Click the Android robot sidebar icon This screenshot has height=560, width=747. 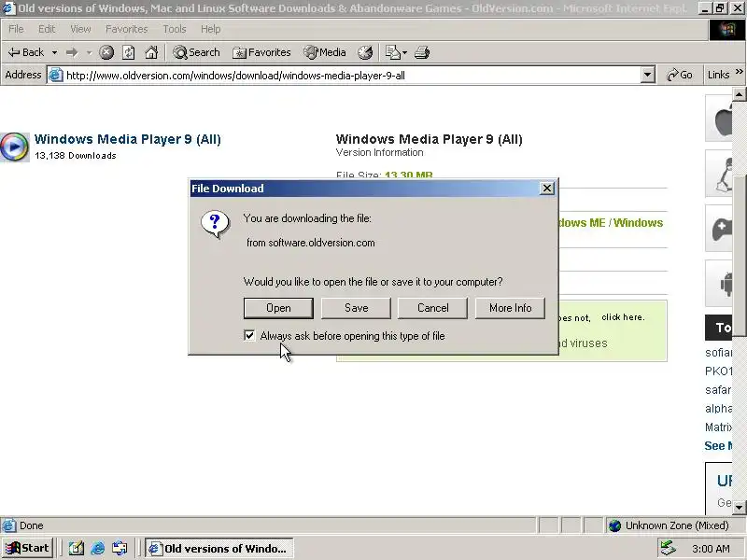(x=719, y=284)
